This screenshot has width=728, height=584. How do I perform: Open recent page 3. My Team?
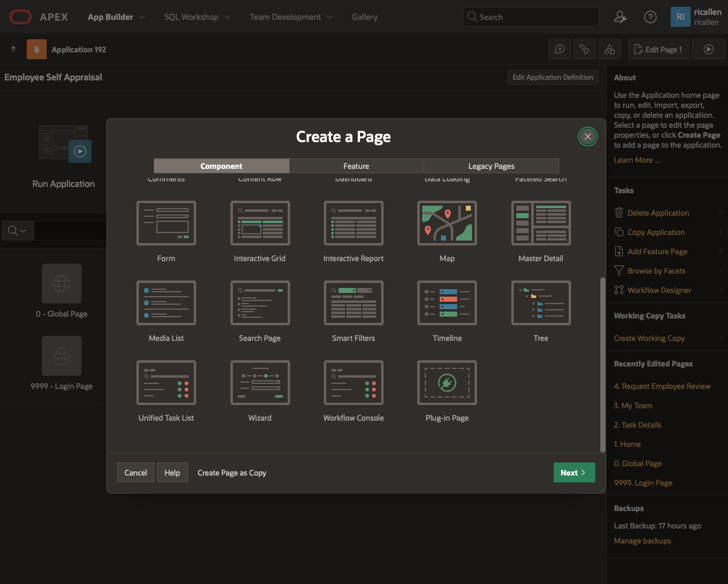(x=633, y=406)
